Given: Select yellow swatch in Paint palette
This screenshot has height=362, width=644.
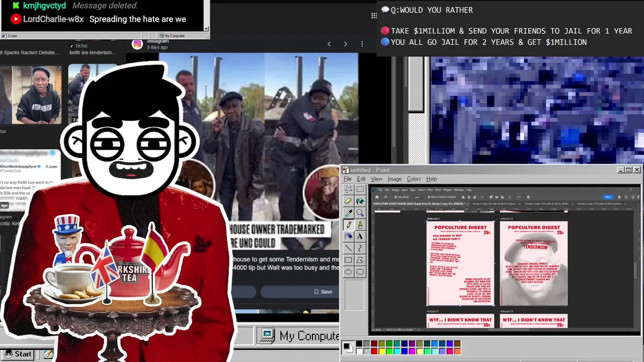Looking at the screenshot, I should click(x=382, y=351).
